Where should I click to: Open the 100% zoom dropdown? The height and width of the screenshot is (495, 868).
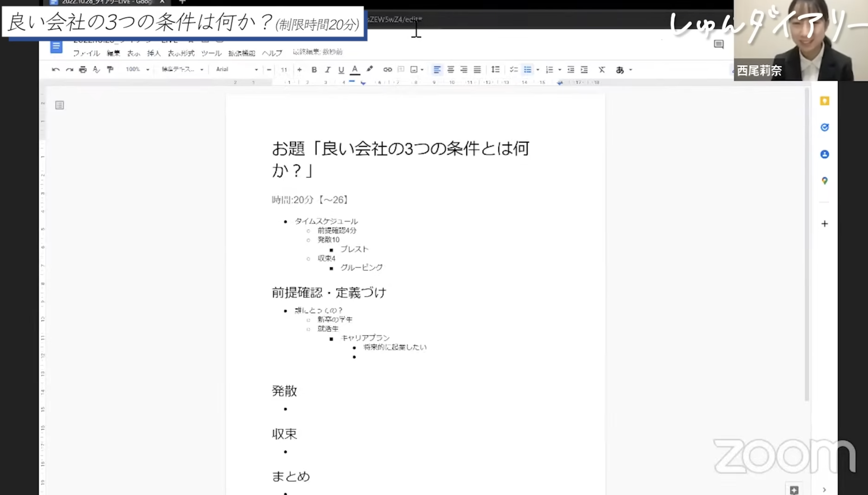pos(137,69)
